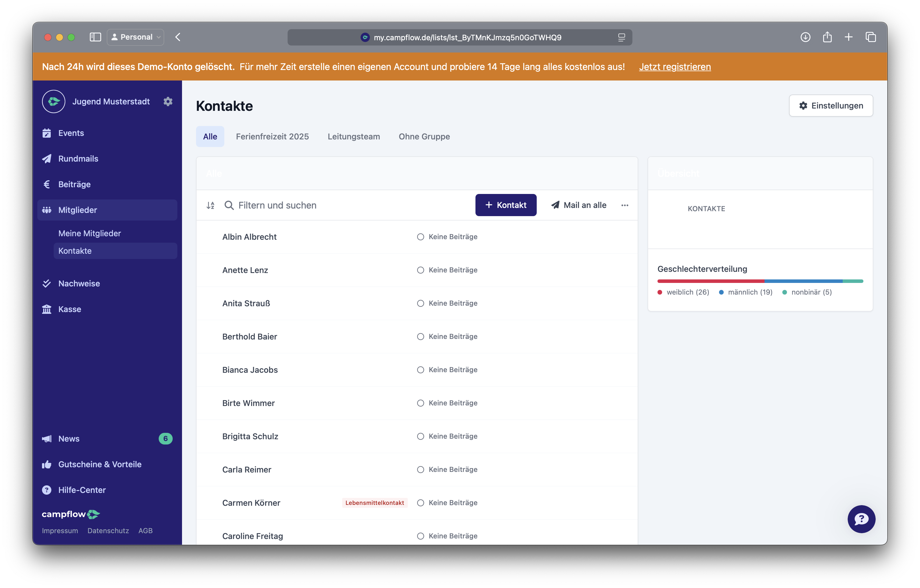Click the Keine Beiträge circle for Albin Albrecht
Screen dimensions: 920x588
tap(420, 237)
